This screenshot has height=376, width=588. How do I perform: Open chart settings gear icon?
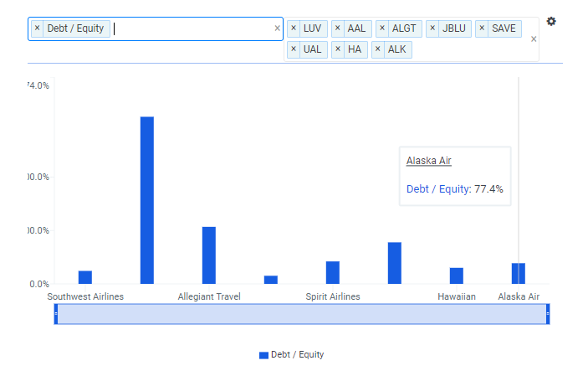tap(551, 22)
